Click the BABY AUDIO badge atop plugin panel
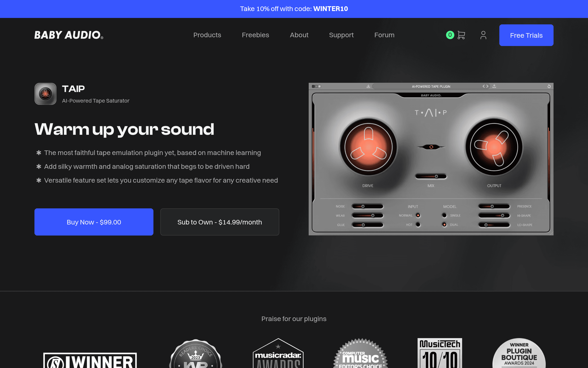The width and height of the screenshot is (588, 368). point(431,95)
